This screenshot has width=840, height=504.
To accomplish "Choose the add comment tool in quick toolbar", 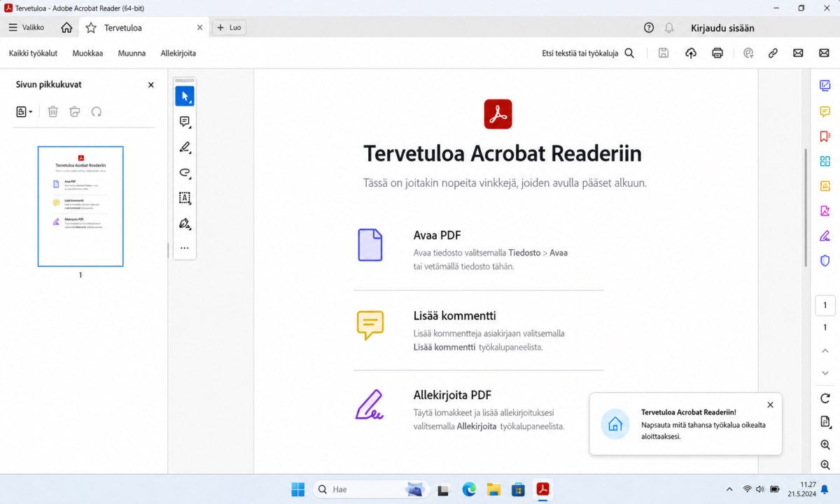I will tap(185, 122).
